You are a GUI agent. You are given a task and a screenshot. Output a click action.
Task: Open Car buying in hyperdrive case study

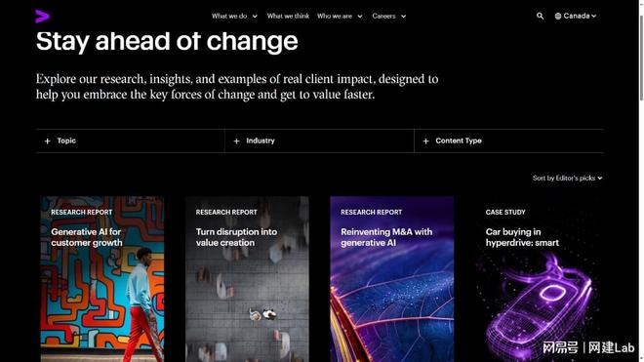click(x=537, y=279)
